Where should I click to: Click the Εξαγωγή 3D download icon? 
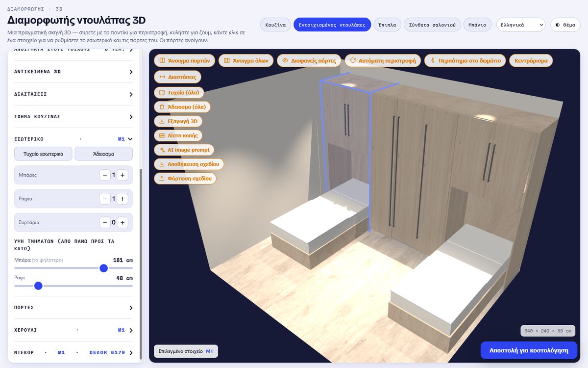click(162, 121)
